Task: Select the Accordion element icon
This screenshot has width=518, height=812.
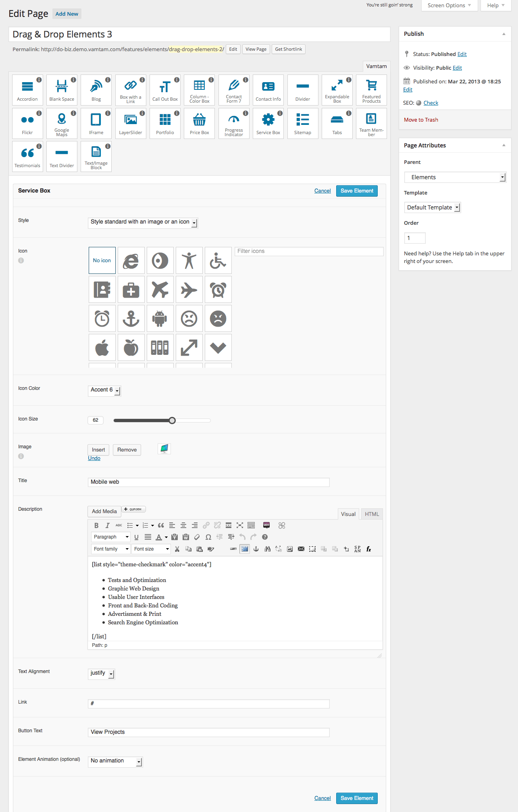Action: (27, 89)
